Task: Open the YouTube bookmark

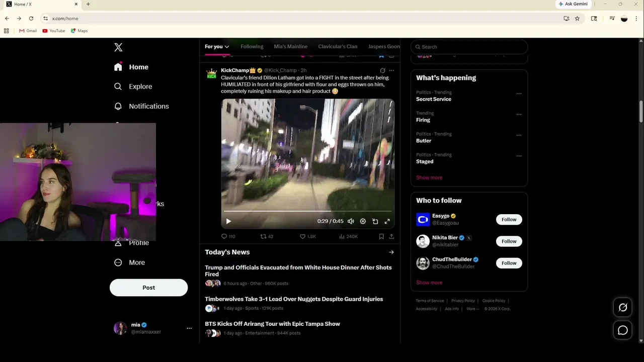Action: (x=54, y=31)
